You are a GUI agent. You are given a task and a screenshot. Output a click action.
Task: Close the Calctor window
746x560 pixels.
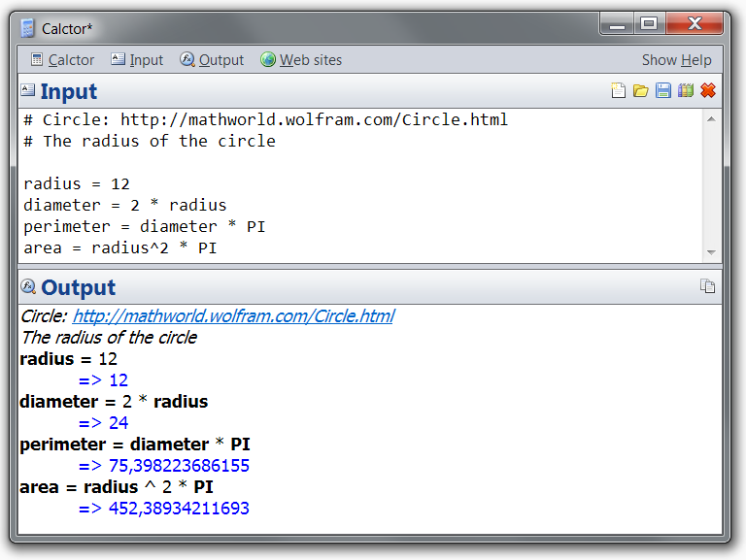[x=695, y=23]
